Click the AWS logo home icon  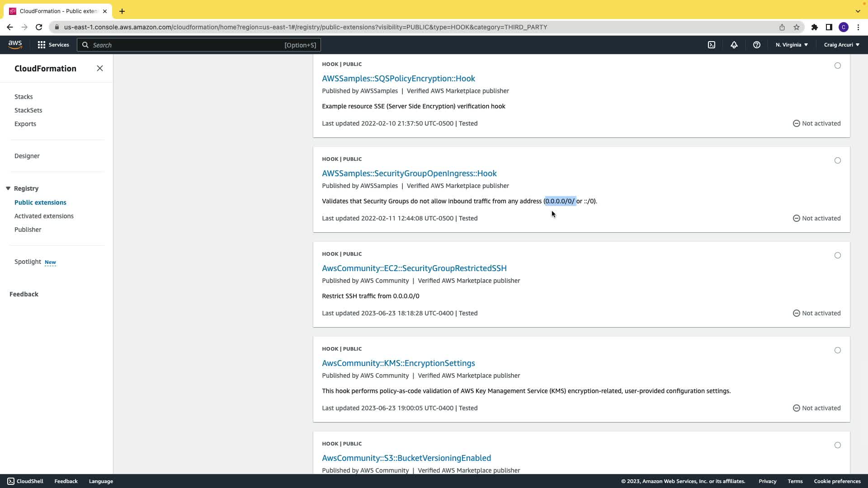click(x=15, y=44)
